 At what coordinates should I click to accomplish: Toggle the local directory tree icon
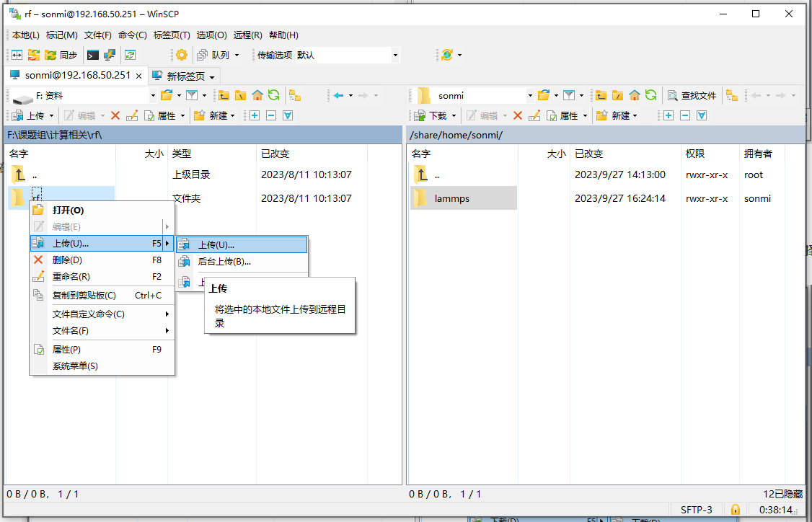[x=295, y=95]
